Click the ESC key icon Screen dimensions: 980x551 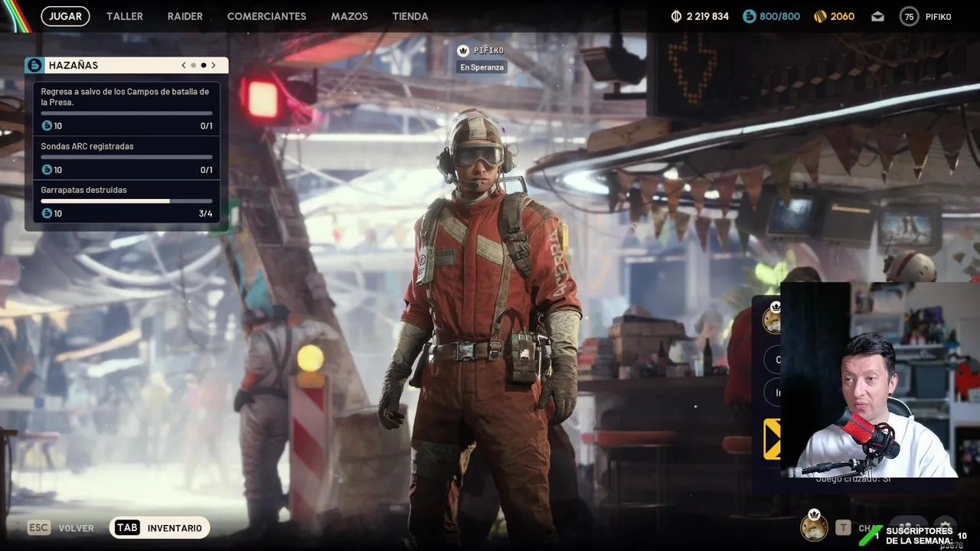pyautogui.click(x=38, y=528)
